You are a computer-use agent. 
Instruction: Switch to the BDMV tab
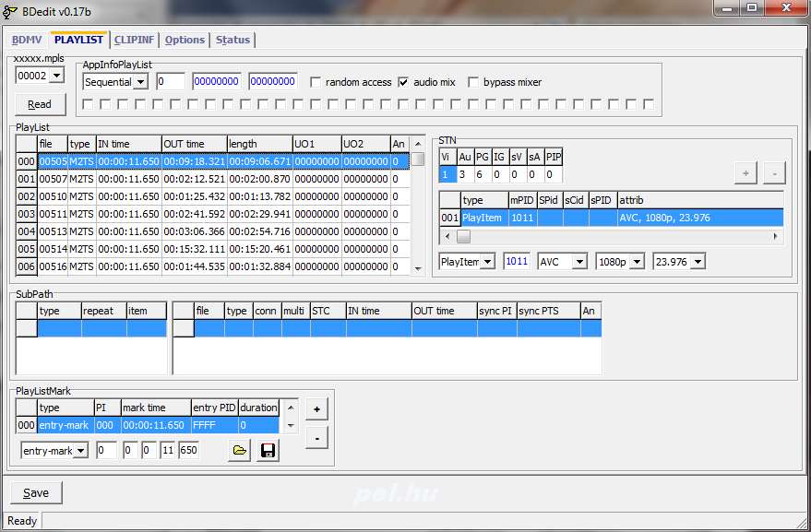[x=27, y=40]
